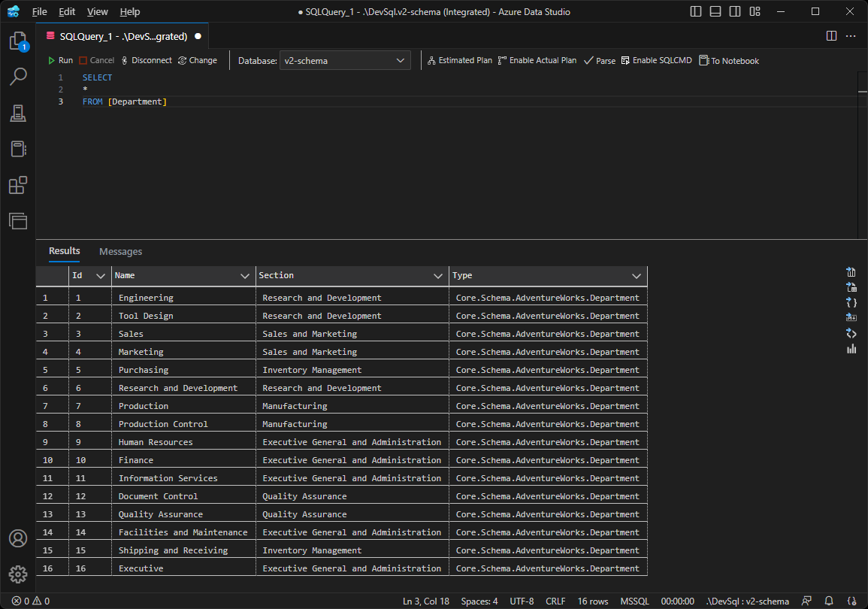Open editor More Actions menu

click(851, 36)
